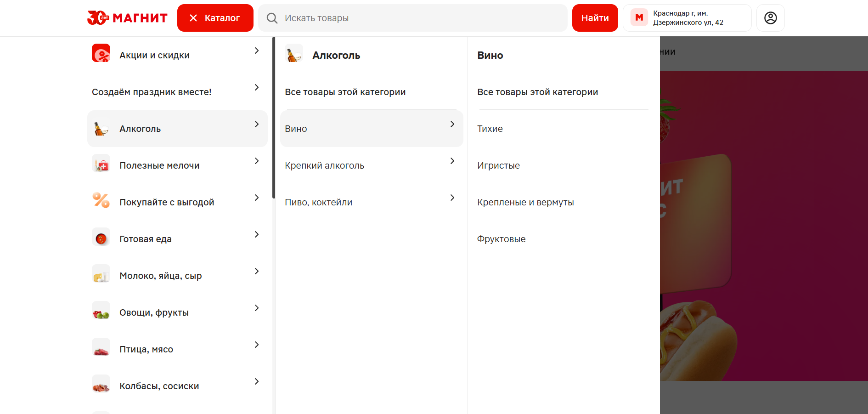
Task: Open Готовая еда category
Action: [177, 239]
